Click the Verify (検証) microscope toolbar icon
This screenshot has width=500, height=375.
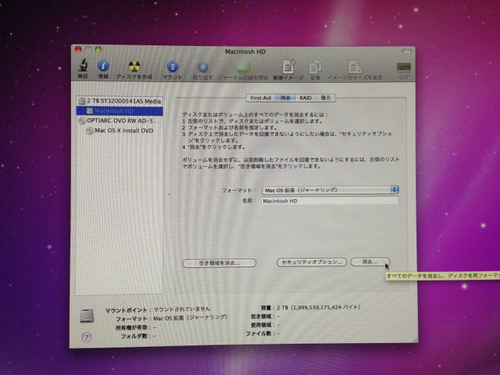83,65
